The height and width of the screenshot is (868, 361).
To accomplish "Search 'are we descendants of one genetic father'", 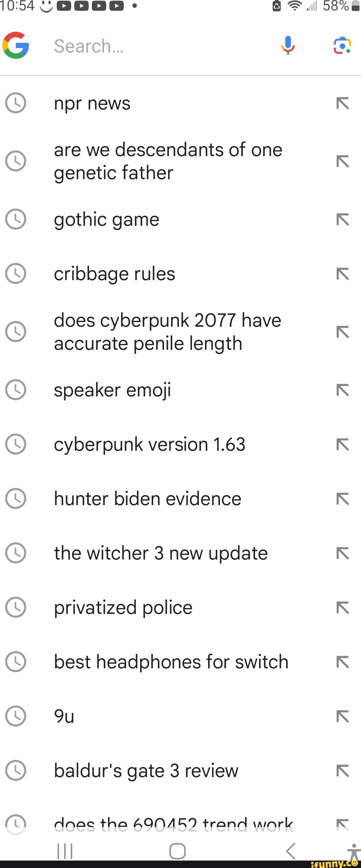I will (x=168, y=161).
